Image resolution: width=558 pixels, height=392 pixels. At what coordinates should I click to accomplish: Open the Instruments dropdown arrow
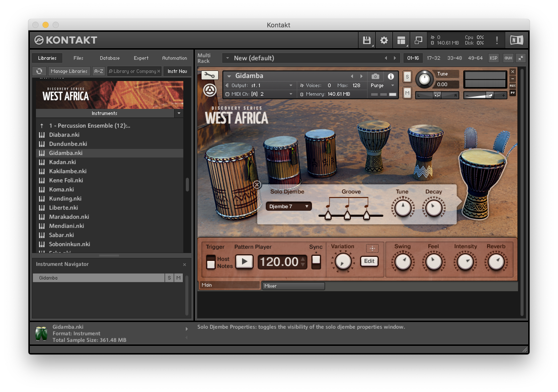click(179, 113)
